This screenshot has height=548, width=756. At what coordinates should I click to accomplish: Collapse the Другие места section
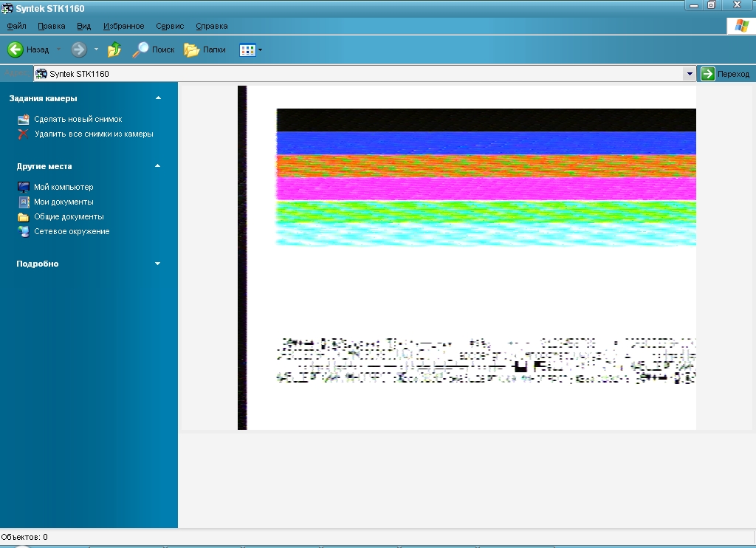coord(157,166)
